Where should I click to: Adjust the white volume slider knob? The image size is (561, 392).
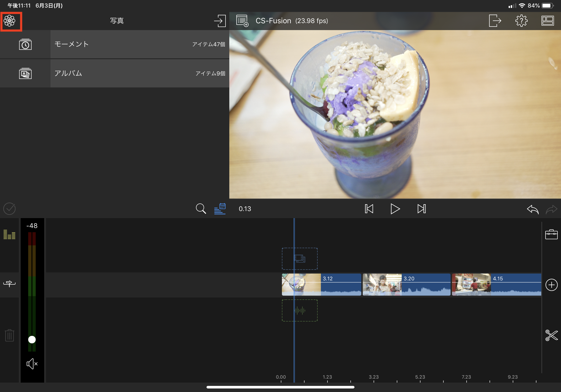pos(32,339)
